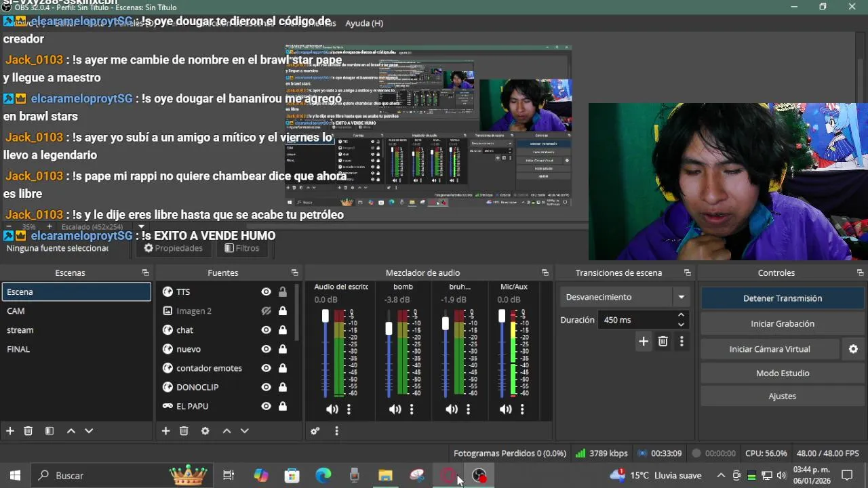Open the Desvanecimiento transition dropdown
Screen dimensions: 868x488
click(681, 297)
